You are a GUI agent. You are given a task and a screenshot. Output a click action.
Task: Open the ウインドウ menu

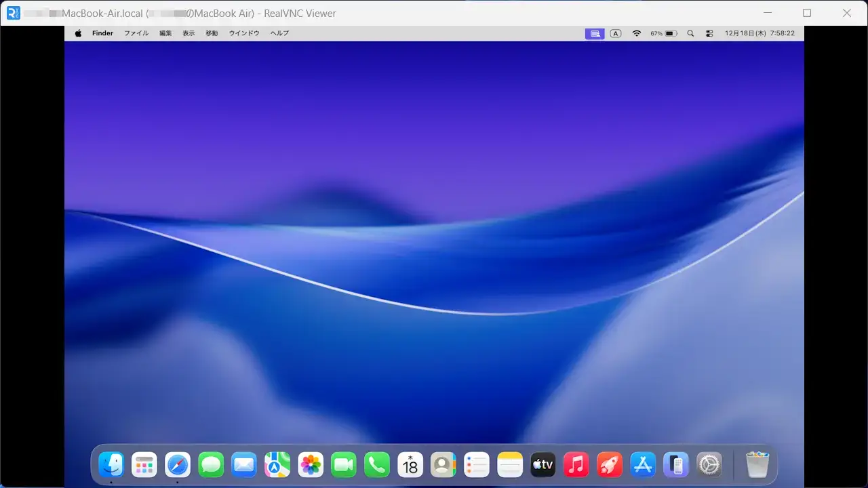(244, 33)
